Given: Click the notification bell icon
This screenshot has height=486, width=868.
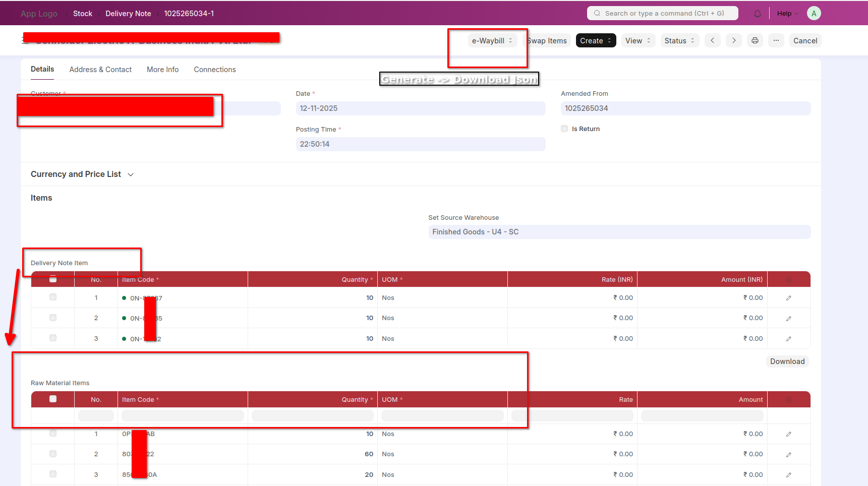Looking at the screenshot, I should click(757, 14).
